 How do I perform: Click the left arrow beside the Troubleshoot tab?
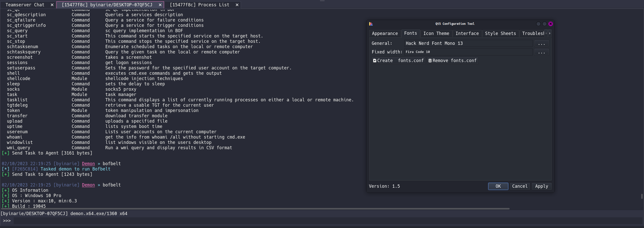pos(547,33)
